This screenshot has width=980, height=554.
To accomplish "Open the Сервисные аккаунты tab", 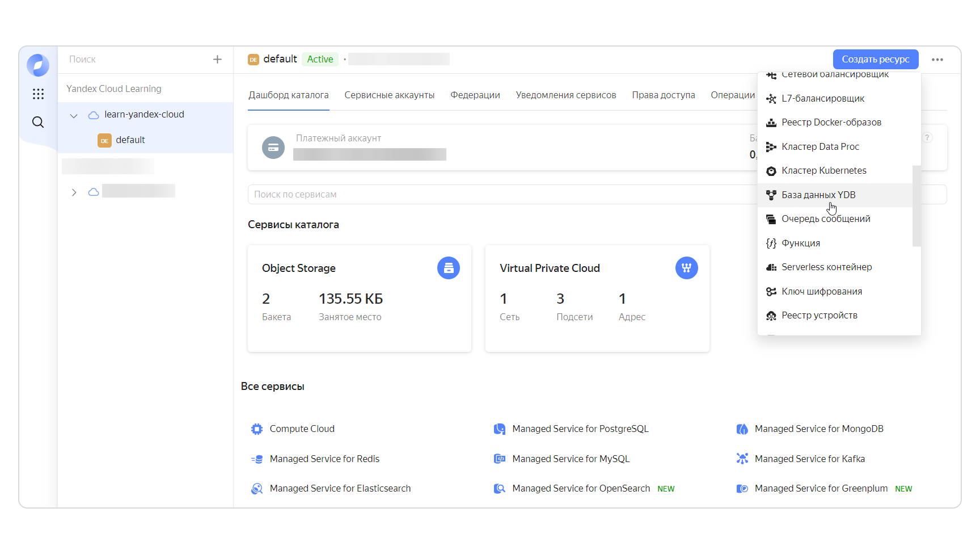I will pyautogui.click(x=390, y=95).
